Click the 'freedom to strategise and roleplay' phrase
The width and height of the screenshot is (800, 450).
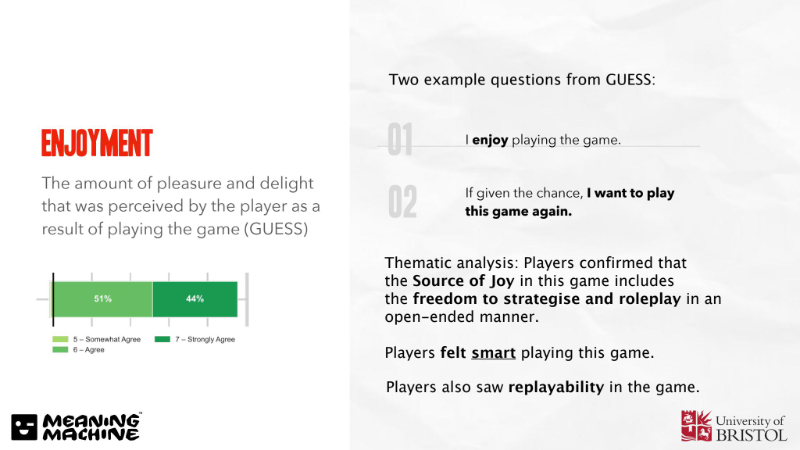coord(546,299)
